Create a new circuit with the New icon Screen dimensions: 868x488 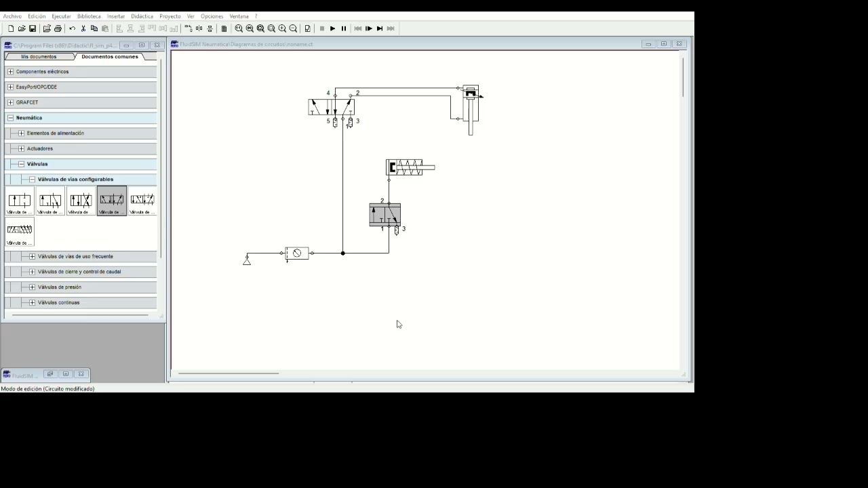(x=11, y=28)
